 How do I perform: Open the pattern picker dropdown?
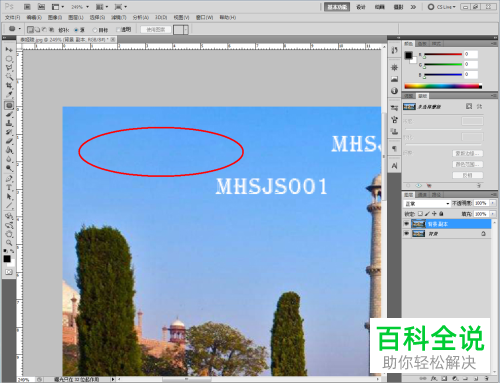[186, 30]
